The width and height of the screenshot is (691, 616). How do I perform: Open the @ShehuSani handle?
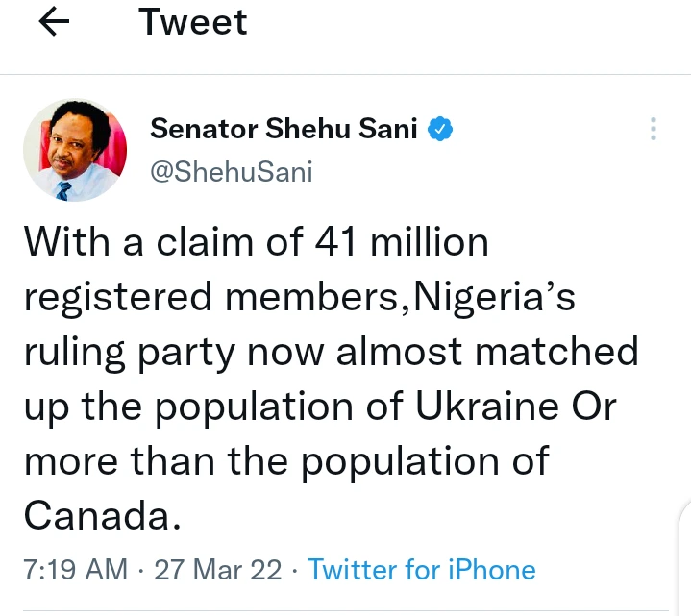click(x=232, y=172)
